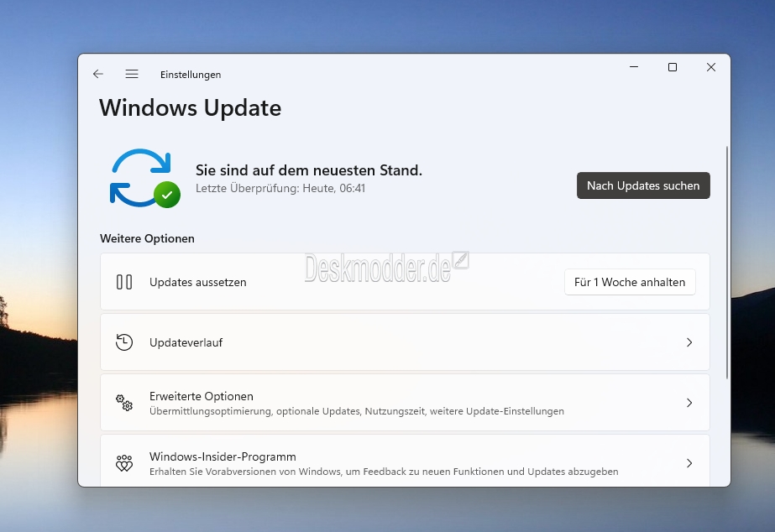The image size is (775, 532).
Task: Click the Windows Update heading
Action: point(191,108)
